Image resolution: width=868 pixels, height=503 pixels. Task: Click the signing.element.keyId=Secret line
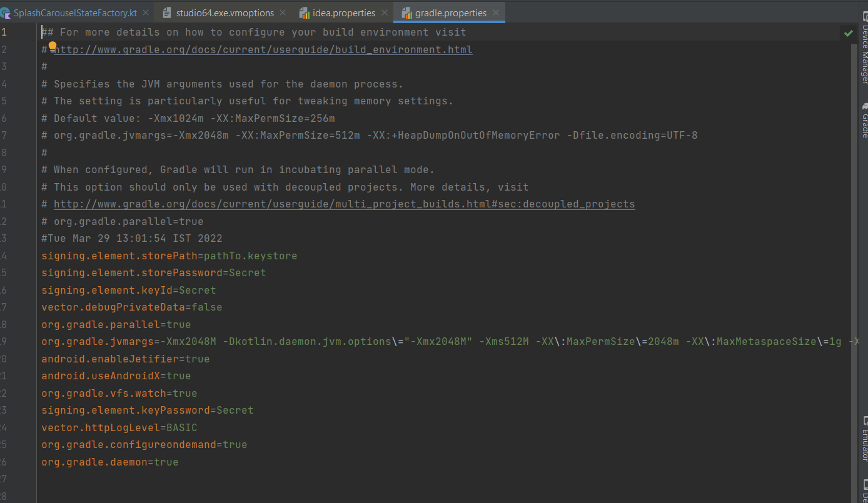click(x=128, y=290)
